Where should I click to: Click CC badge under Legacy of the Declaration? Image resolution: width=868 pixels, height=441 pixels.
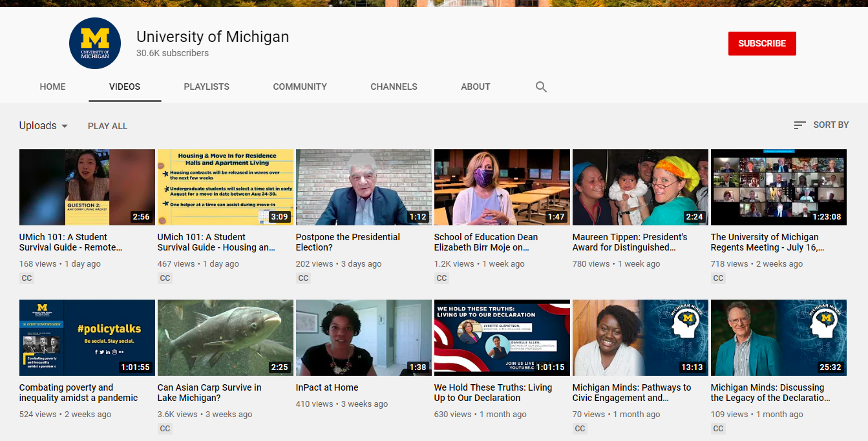click(x=718, y=429)
